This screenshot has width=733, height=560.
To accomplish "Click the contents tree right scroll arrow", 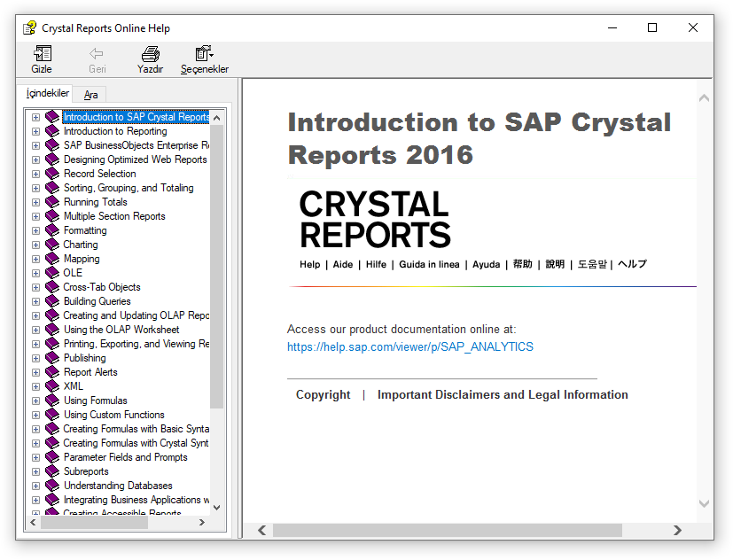I will tap(202, 522).
